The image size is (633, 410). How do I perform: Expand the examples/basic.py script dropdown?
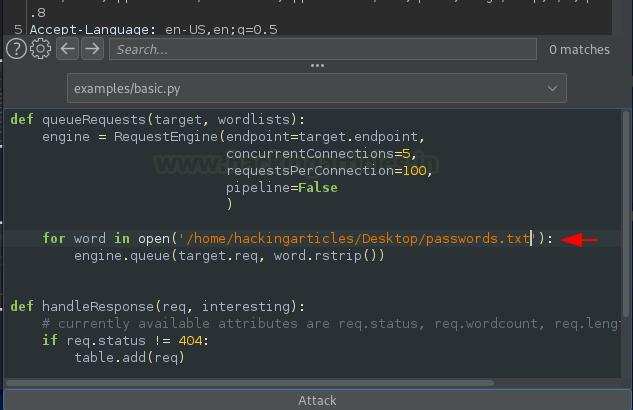(x=317, y=88)
